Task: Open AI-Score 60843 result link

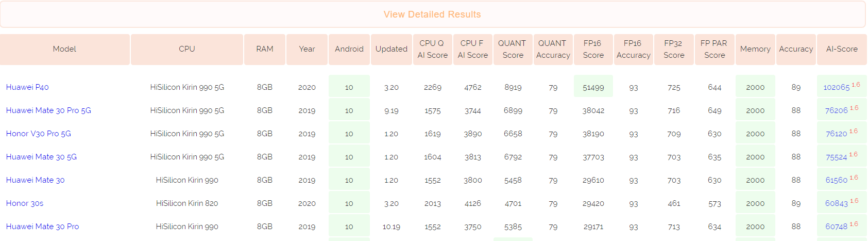Action: (836, 203)
